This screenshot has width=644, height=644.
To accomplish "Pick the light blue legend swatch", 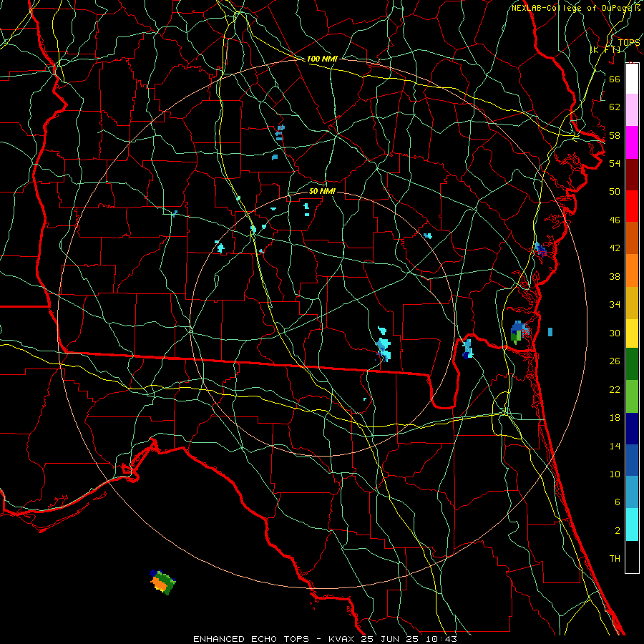I will pyautogui.click(x=632, y=492).
